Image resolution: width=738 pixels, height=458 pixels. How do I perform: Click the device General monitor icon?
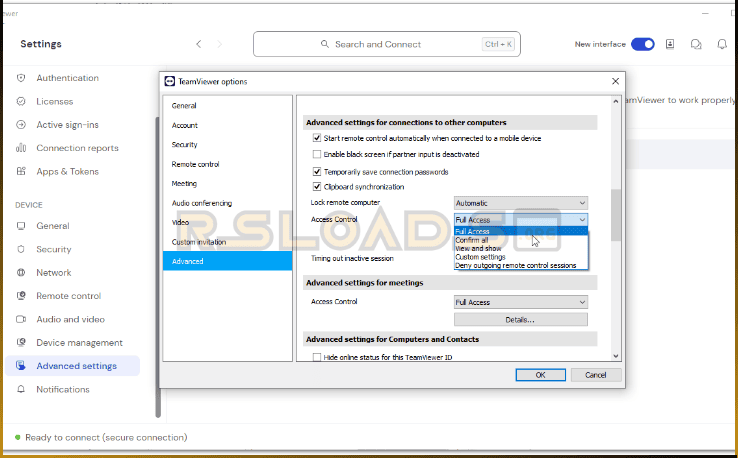(x=21, y=226)
